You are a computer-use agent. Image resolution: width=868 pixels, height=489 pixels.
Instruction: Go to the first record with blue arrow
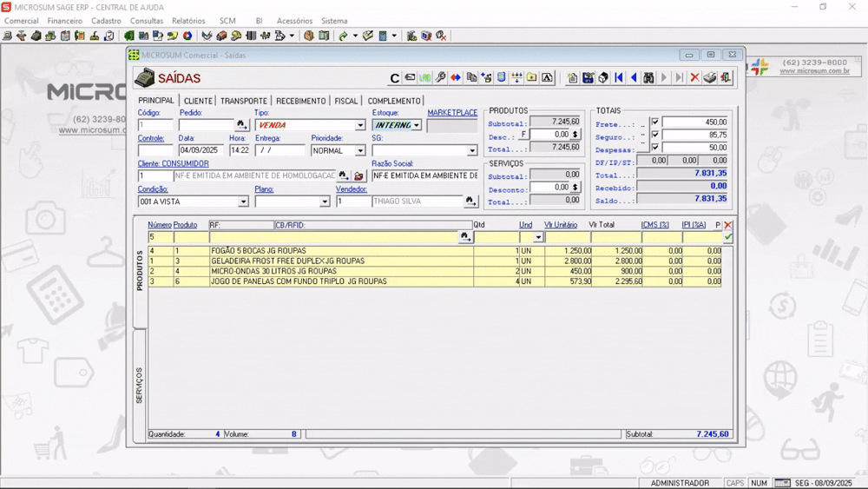pos(619,77)
